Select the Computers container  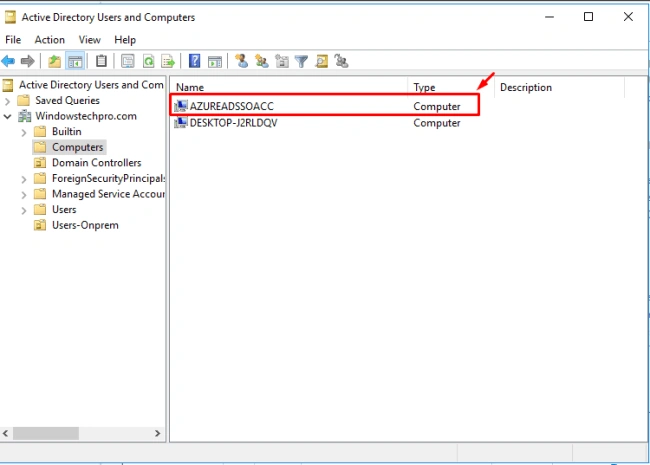[x=78, y=147]
